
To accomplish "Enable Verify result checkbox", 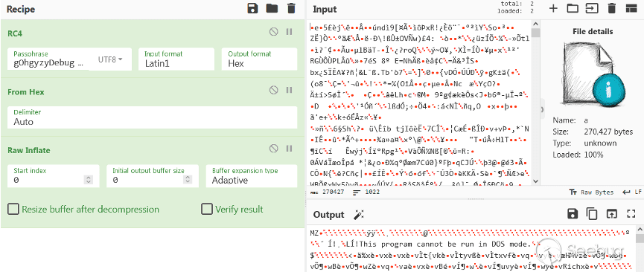I will (206, 210).
